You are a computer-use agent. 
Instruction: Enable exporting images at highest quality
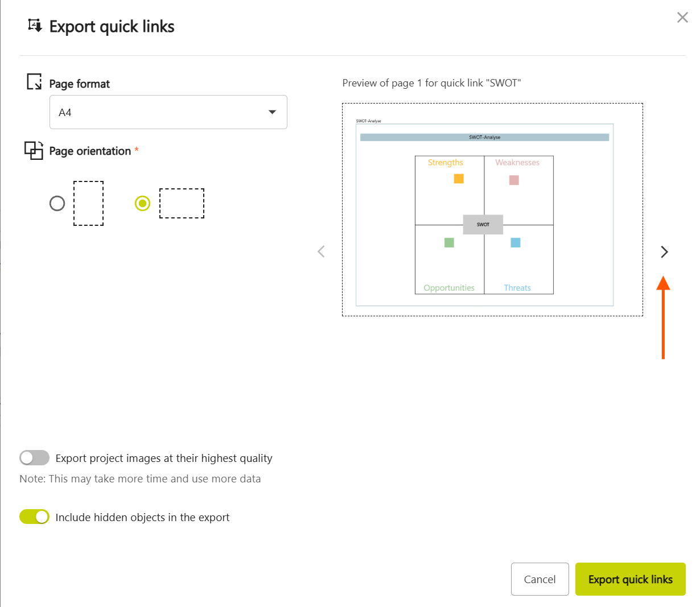click(34, 458)
